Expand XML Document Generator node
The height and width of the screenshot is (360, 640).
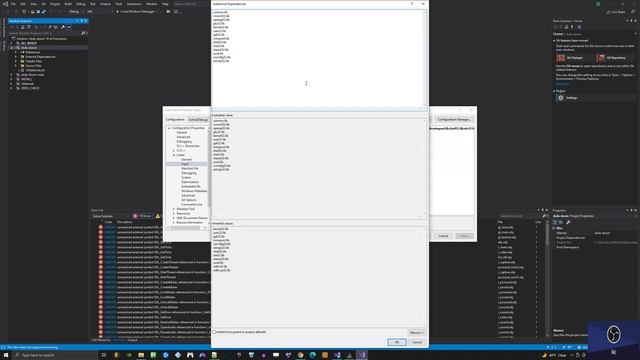click(x=174, y=218)
